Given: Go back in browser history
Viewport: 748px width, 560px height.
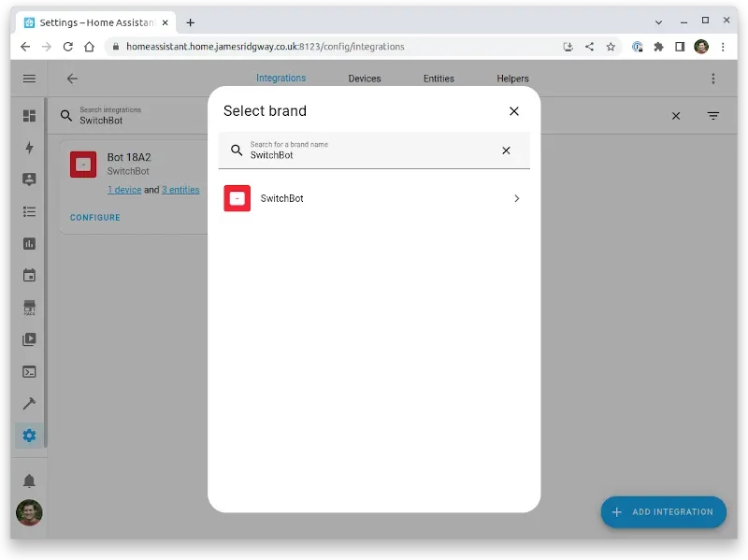Looking at the screenshot, I should [25, 47].
